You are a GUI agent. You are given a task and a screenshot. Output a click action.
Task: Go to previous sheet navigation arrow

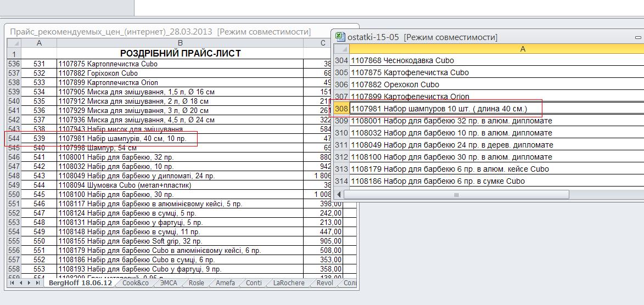[x=20, y=283]
